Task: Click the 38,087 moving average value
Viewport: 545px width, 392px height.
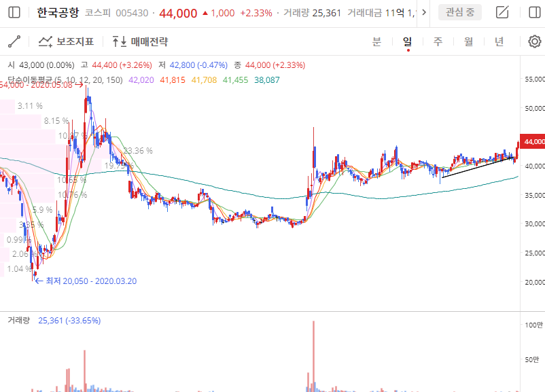Action: (267, 80)
